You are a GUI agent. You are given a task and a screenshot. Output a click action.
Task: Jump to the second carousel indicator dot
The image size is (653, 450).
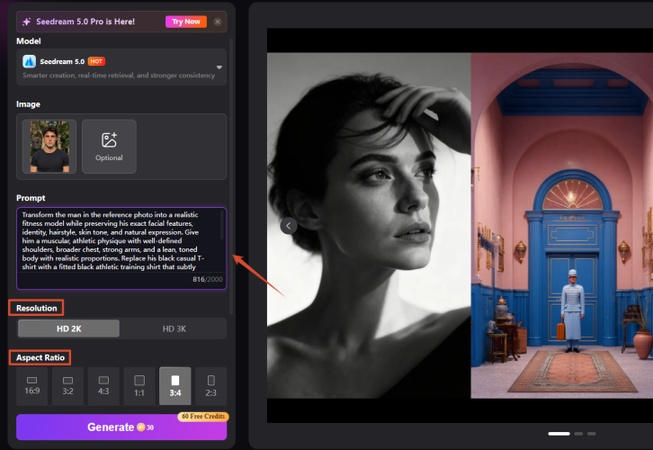(x=578, y=434)
